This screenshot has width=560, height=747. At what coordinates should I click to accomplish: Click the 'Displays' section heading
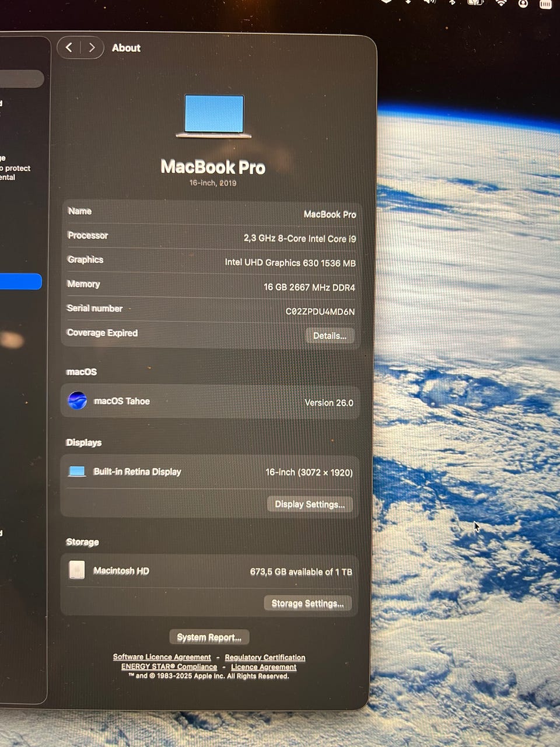tap(83, 442)
